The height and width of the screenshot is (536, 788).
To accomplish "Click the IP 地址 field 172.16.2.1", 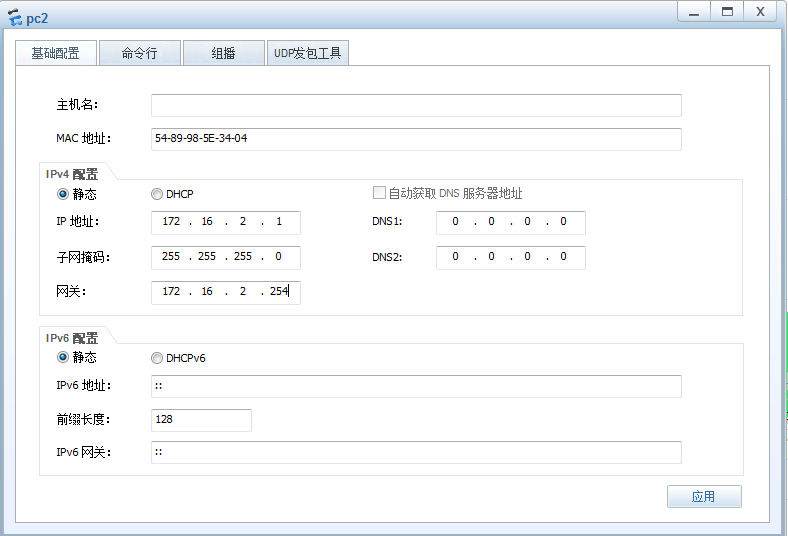I will coord(226,222).
